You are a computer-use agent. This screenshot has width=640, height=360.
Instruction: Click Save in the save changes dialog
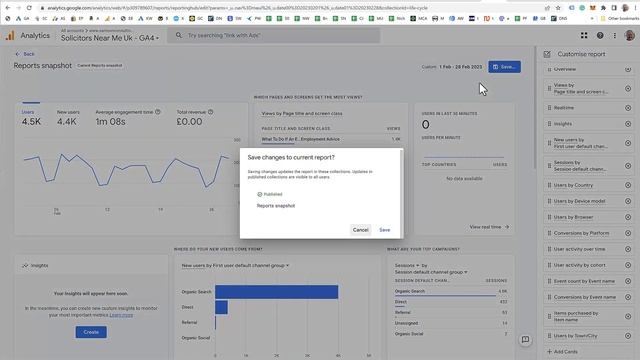click(384, 230)
